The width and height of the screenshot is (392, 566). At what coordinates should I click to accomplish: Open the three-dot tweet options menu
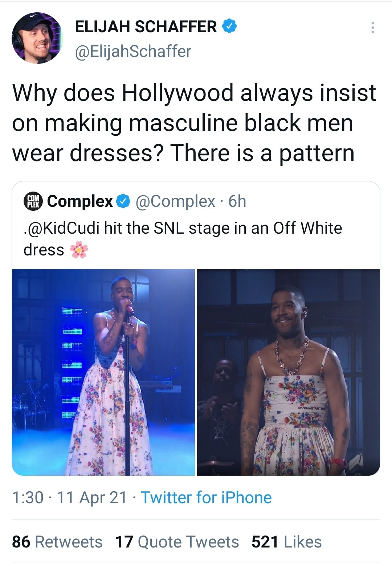tap(372, 28)
